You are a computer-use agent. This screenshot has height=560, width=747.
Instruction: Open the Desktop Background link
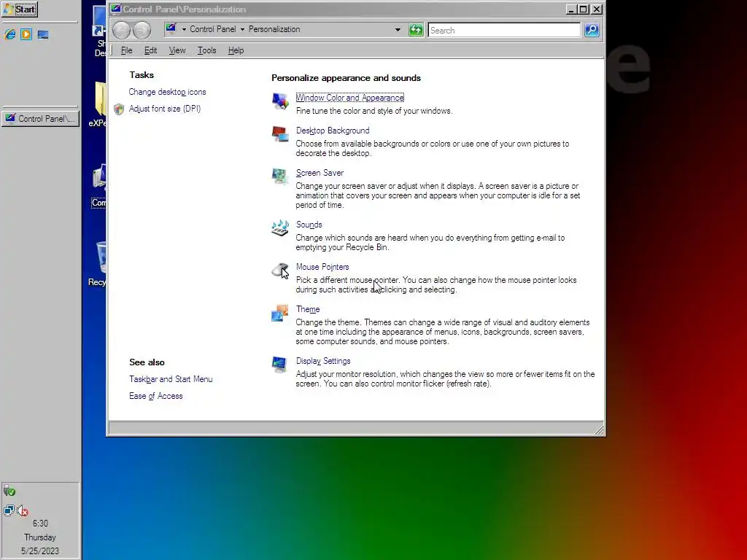pos(333,131)
